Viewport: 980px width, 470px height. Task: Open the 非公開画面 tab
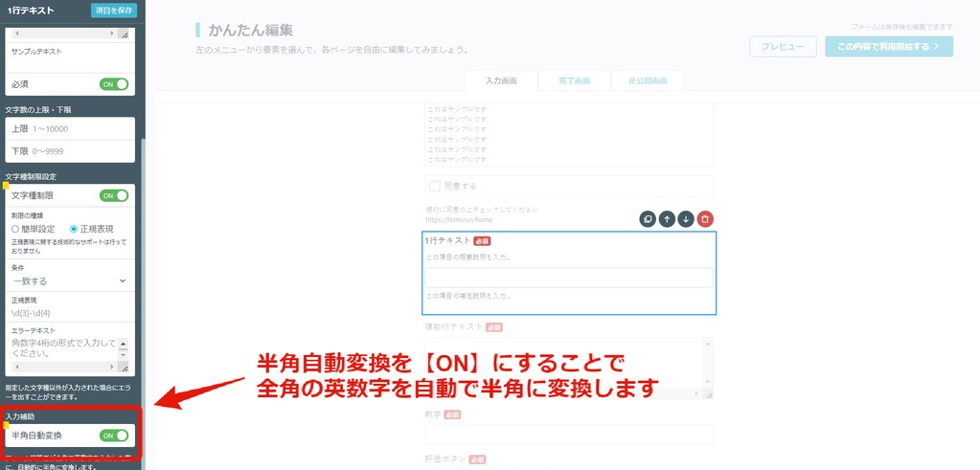coord(648,80)
